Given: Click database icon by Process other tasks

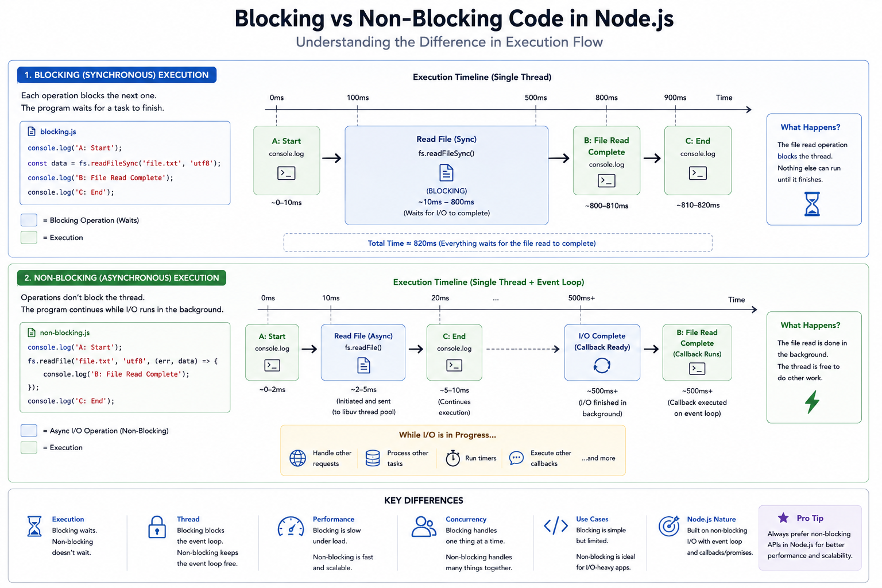Looking at the screenshot, I should click(373, 458).
